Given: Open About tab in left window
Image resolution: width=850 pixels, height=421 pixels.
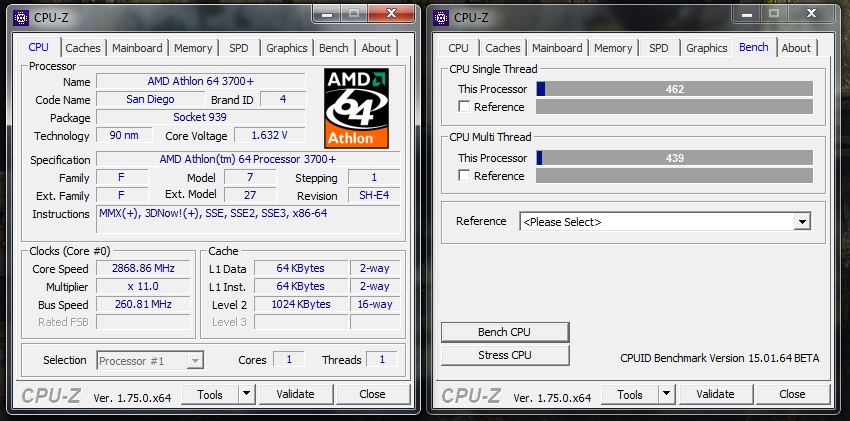Looking at the screenshot, I should point(376,48).
